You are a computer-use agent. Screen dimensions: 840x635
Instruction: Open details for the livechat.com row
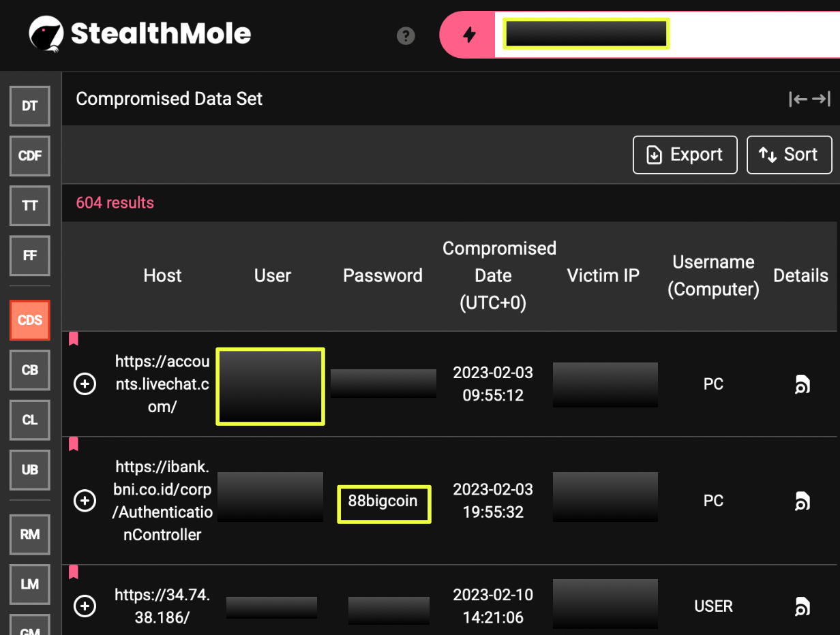pos(802,385)
